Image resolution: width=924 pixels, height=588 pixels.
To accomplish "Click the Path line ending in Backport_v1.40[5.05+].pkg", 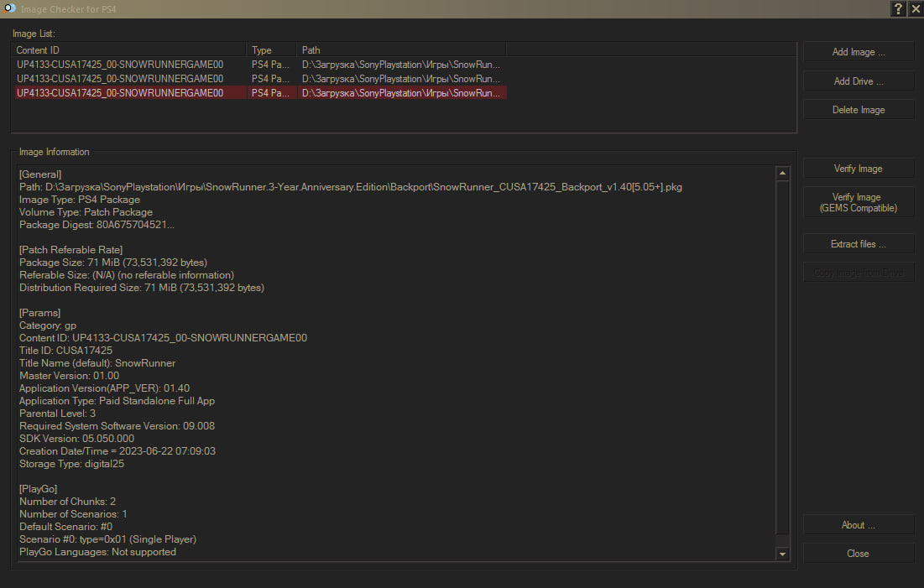I will [x=351, y=187].
